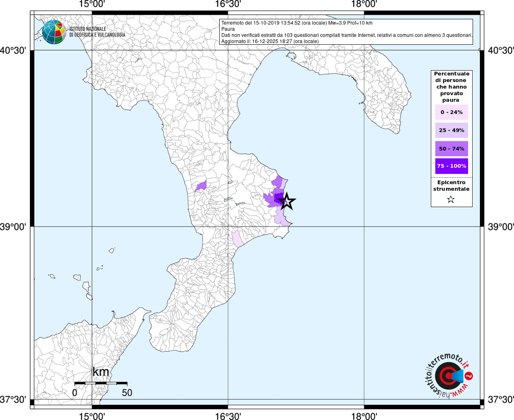Select the 0 - 24% legend swatch
Screen dimensions: 514x420
point(452,112)
